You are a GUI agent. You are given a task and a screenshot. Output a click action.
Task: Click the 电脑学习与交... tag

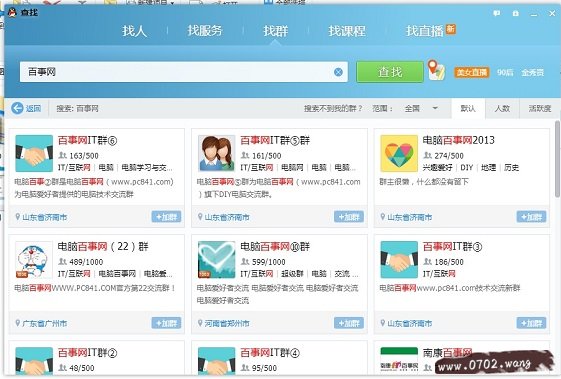147,167
